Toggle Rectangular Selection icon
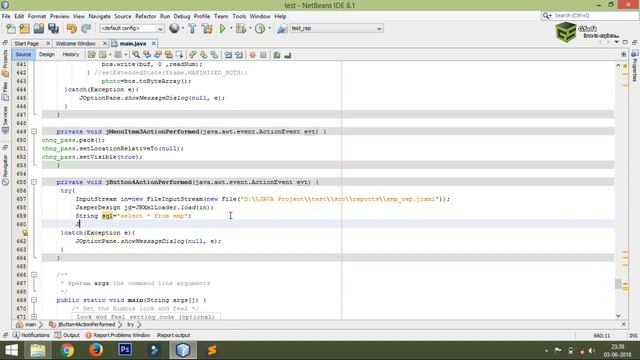640x360 pixels. pos(179,55)
